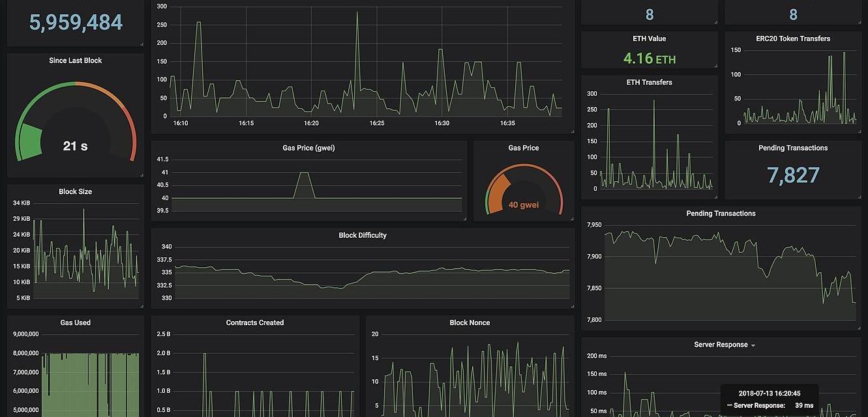Screen dimensions: 868x417
Task: Click the Block Size panel resize handle
Action: click(141, 305)
